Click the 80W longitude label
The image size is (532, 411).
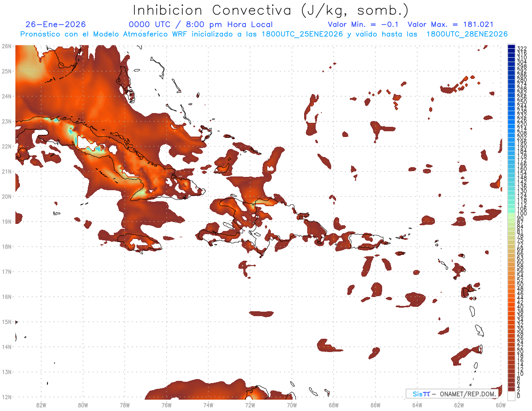point(82,405)
